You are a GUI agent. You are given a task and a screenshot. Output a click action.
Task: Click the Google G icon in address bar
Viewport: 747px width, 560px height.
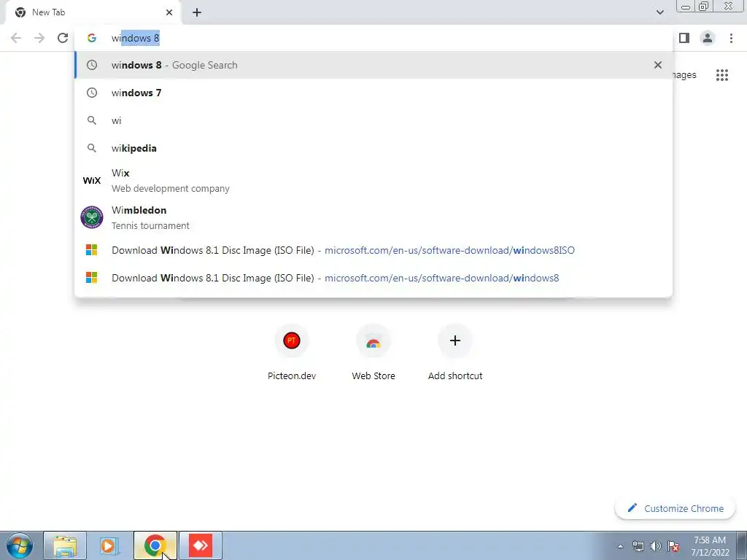[92, 38]
